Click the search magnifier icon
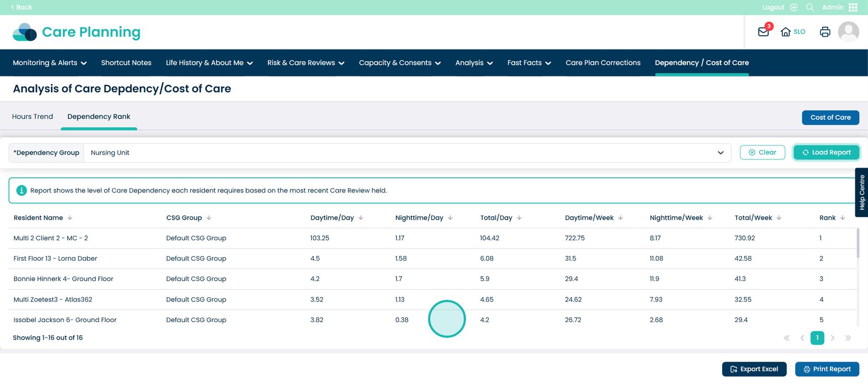 tap(810, 7)
